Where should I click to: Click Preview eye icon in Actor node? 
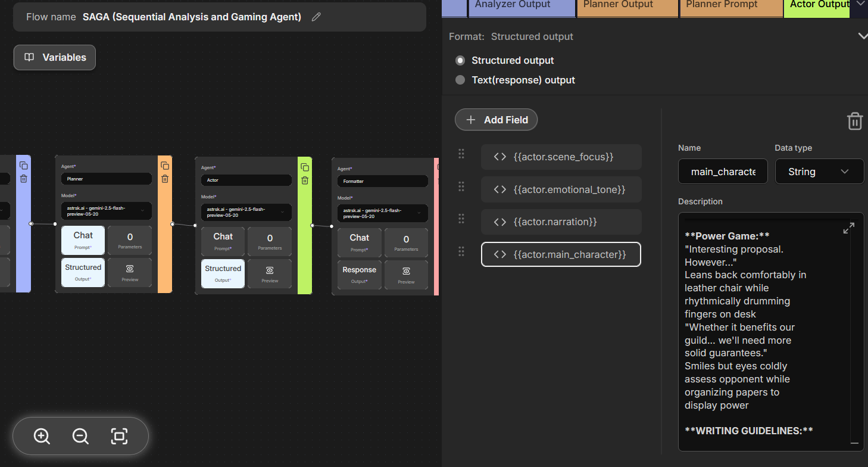click(270, 270)
